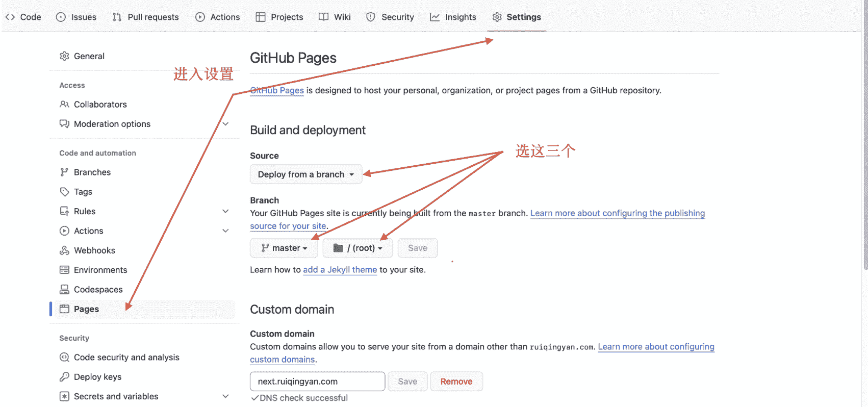Click the Rules icon in sidebar
The width and height of the screenshot is (868, 407).
tap(64, 211)
